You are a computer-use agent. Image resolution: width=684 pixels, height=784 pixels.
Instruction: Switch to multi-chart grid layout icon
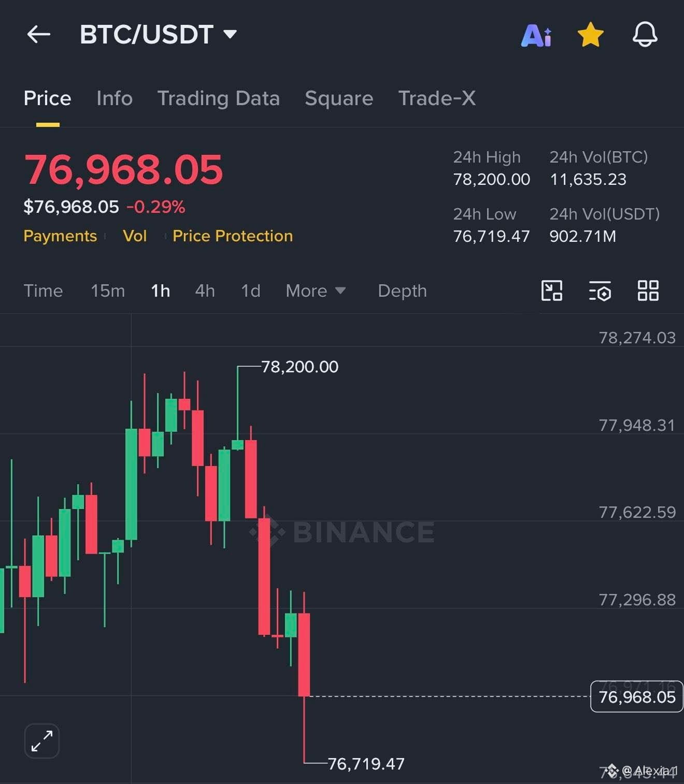648,291
